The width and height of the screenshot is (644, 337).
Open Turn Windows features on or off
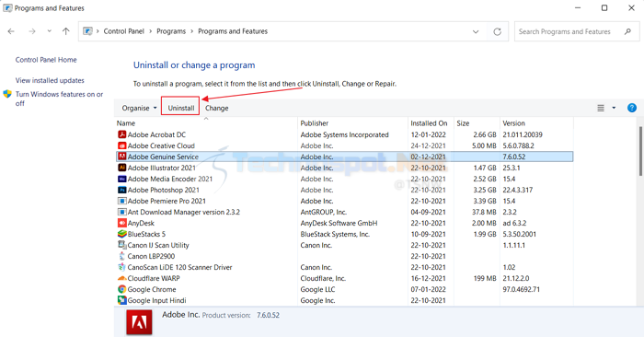click(x=59, y=99)
